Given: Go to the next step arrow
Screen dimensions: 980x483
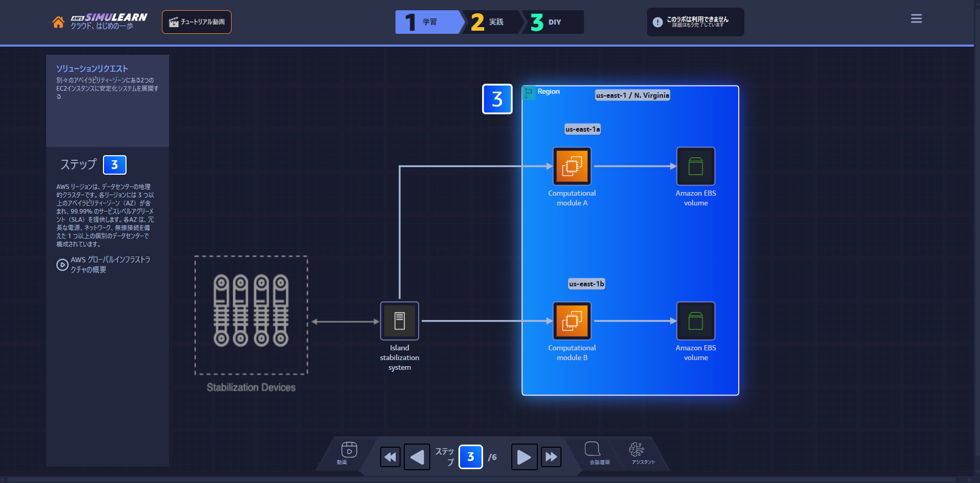Looking at the screenshot, I should click(x=524, y=457).
